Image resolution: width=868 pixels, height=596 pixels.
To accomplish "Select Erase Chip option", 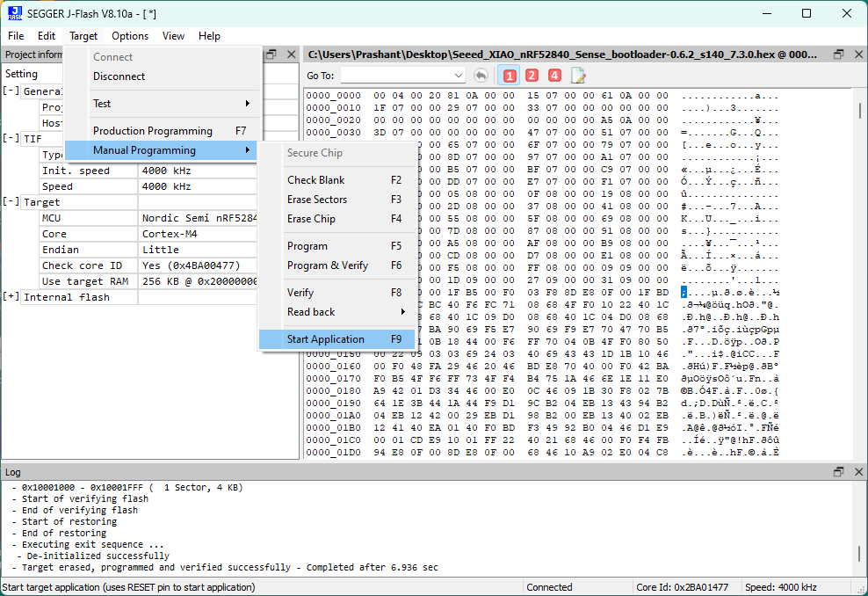I will click(x=336, y=219).
